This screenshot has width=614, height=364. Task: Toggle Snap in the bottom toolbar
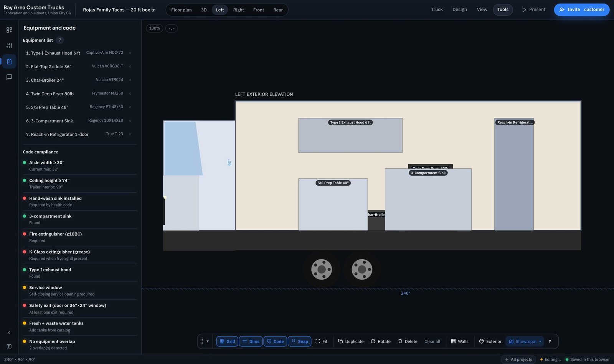(x=299, y=341)
